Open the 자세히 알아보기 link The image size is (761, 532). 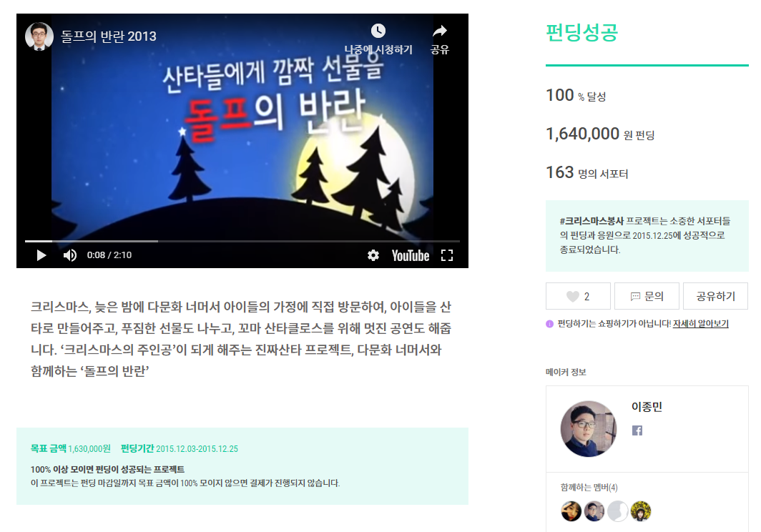700,324
